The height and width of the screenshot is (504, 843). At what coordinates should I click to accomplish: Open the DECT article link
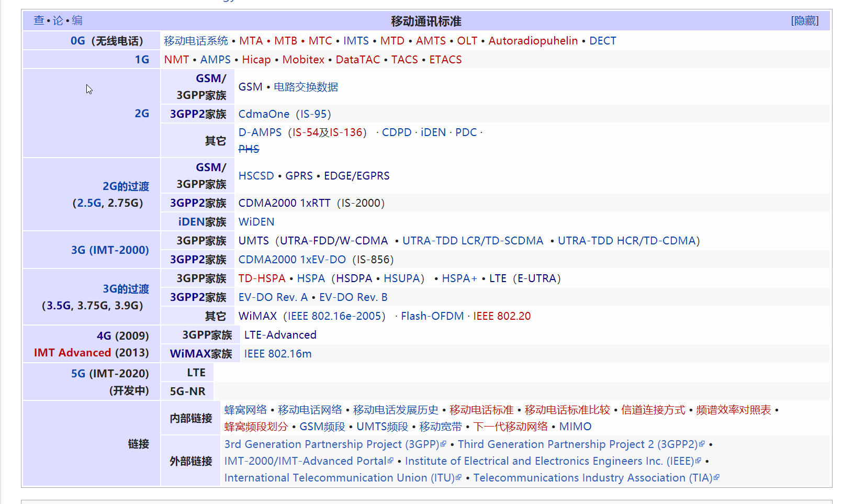pos(602,40)
